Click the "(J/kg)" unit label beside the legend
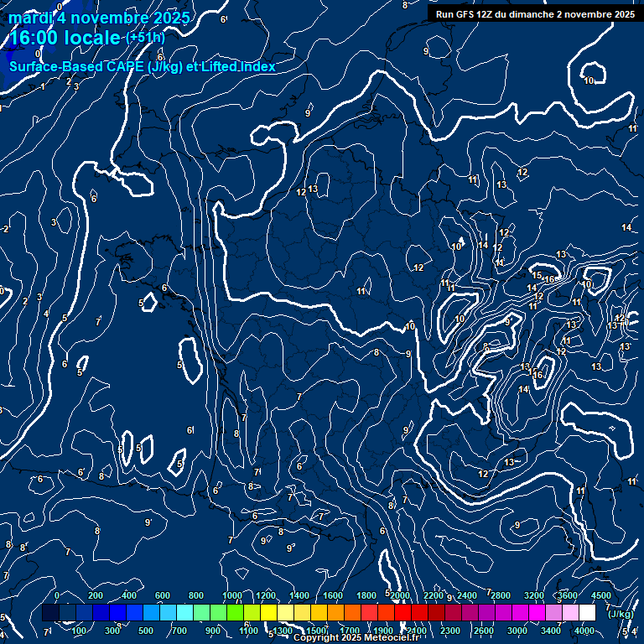 pos(621,615)
